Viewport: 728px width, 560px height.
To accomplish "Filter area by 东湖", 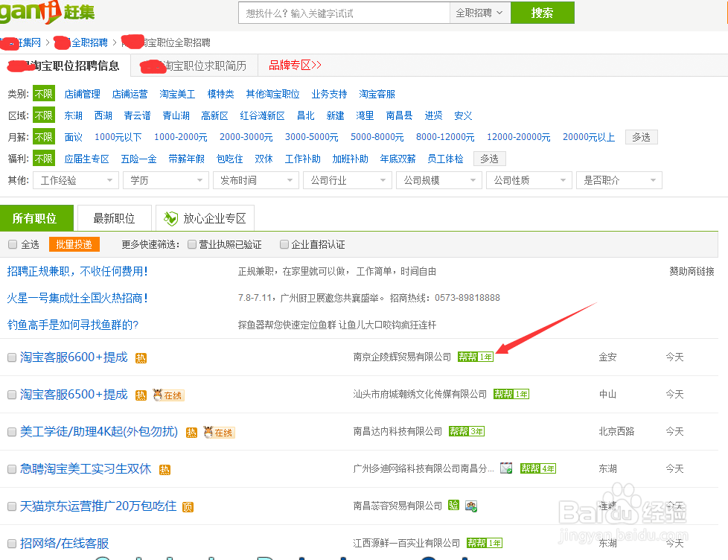I will tap(74, 115).
